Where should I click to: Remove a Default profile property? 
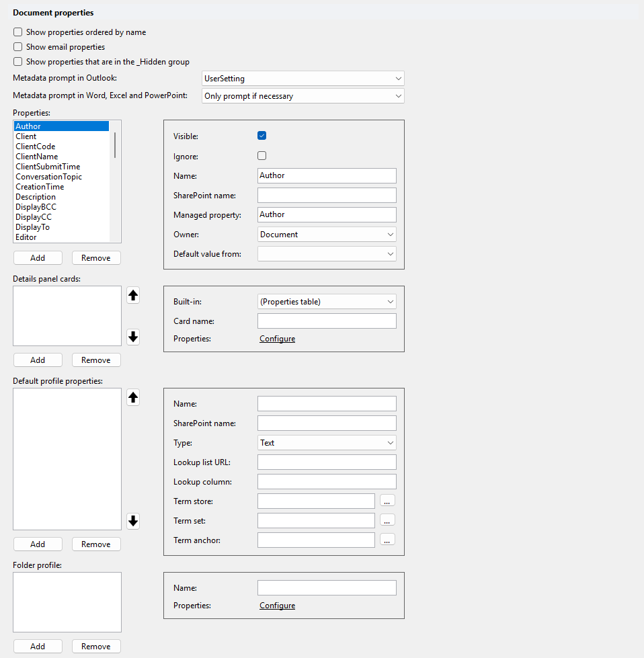click(96, 544)
